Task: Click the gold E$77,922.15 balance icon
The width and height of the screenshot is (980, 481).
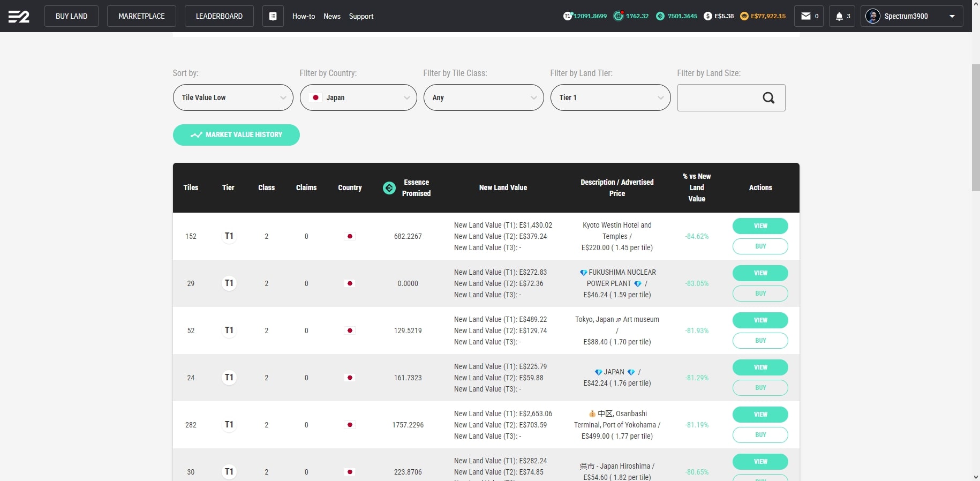Action: [744, 16]
